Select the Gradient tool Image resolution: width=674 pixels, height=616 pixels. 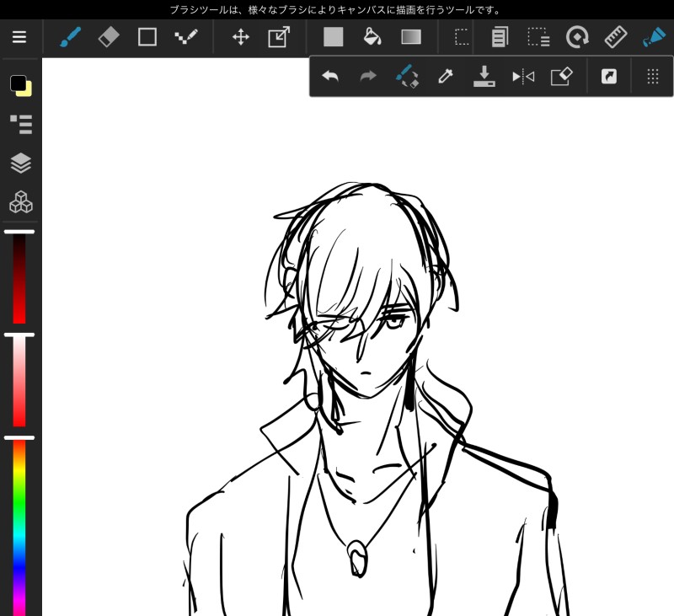click(411, 37)
